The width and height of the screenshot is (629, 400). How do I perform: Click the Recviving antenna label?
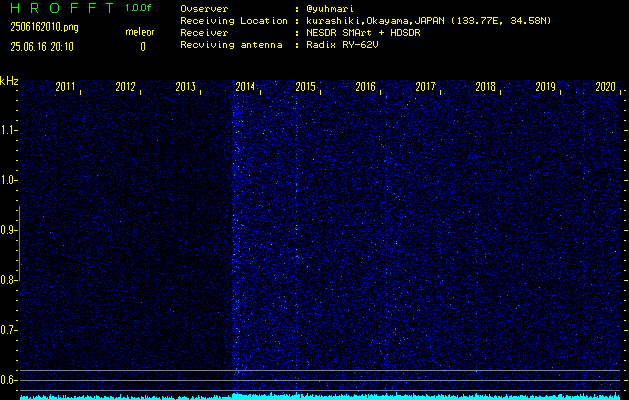pos(231,45)
